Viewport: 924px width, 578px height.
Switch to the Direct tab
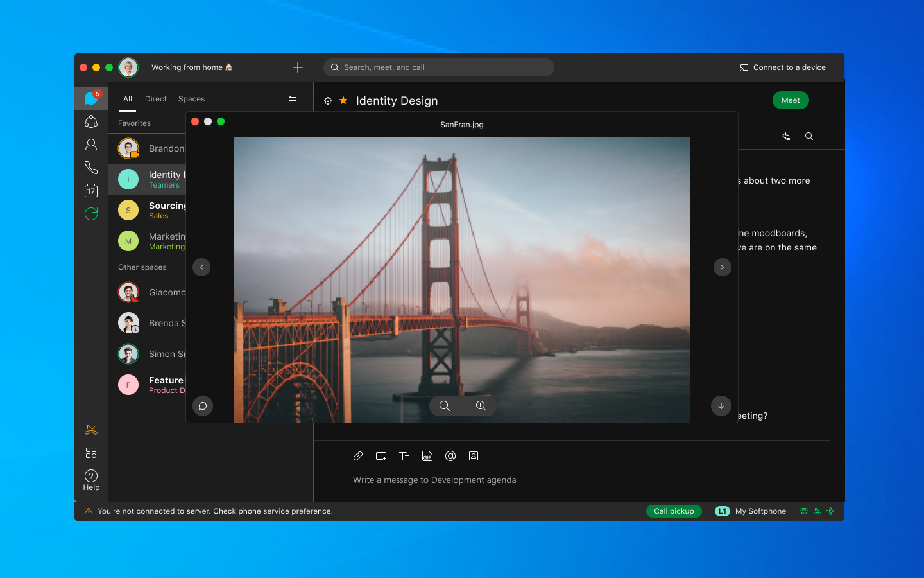click(x=156, y=99)
